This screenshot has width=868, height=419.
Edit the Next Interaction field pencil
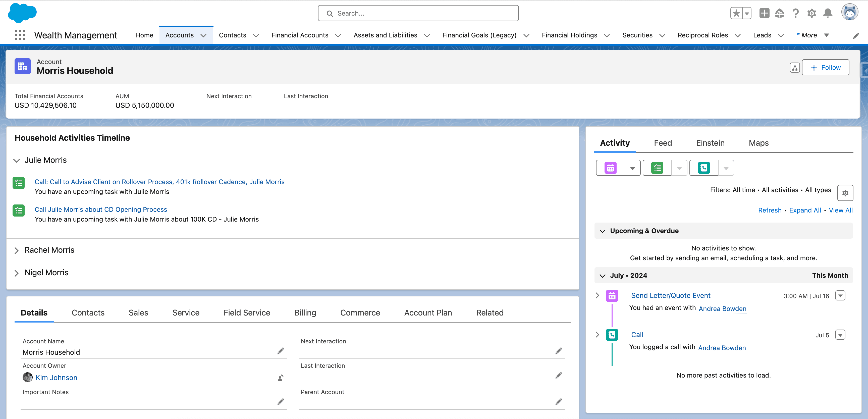(x=559, y=351)
